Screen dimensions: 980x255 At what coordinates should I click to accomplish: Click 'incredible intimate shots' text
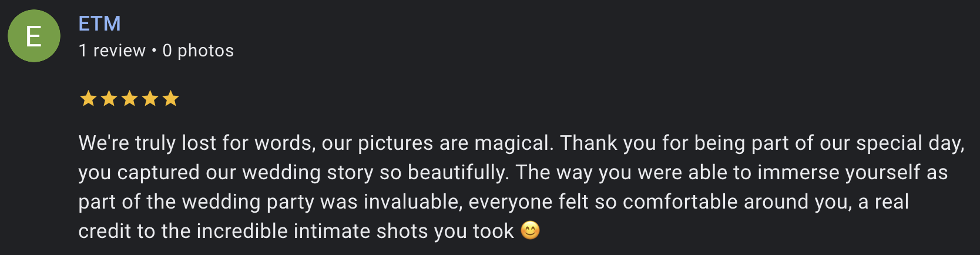click(x=303, y=231)
